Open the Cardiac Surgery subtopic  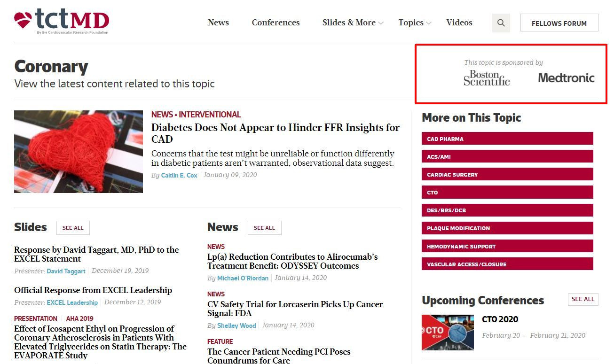(x=507, y=174)
